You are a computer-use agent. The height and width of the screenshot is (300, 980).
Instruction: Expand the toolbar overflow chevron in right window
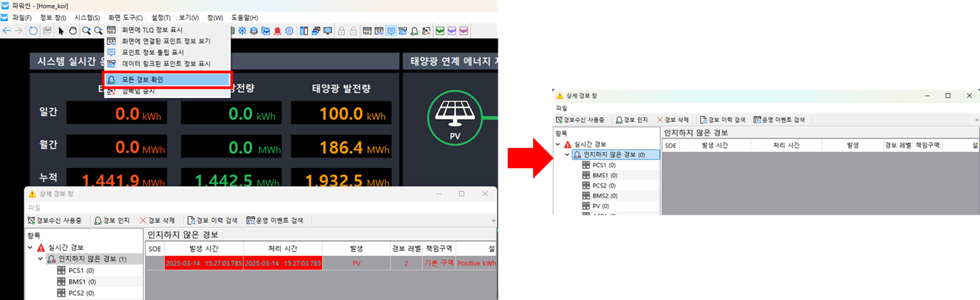pyautogui.click(x=976, y=119)
